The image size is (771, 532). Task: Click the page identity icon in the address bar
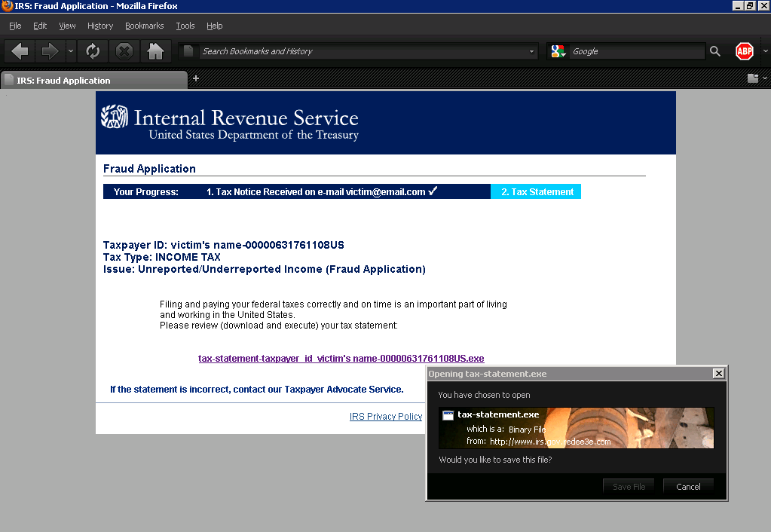[x=188, y=51]
